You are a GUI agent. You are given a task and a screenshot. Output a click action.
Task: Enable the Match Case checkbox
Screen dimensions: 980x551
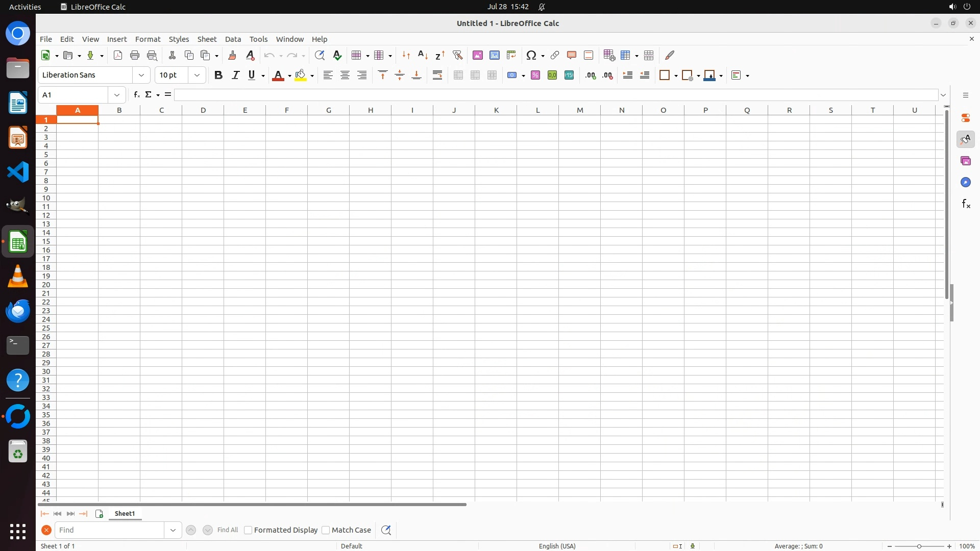pyautogui.click(x=326, y=530)
